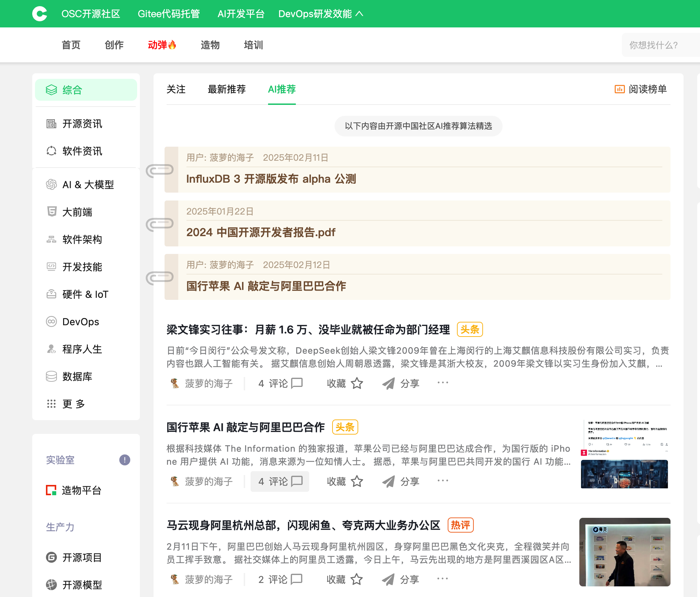Open 4 评论 on 梁文锋 article
This screenshot has height=597, width=700.
280,383
